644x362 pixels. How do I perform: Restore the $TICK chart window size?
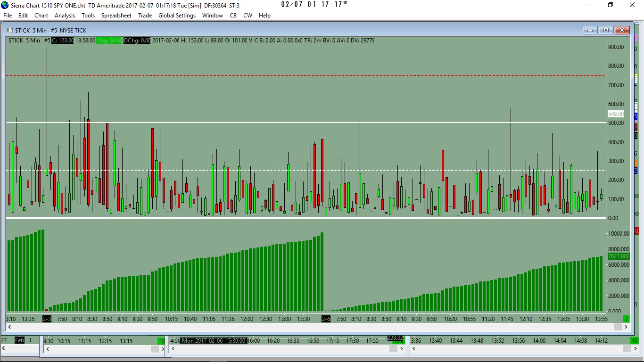[x=606, y=30]
